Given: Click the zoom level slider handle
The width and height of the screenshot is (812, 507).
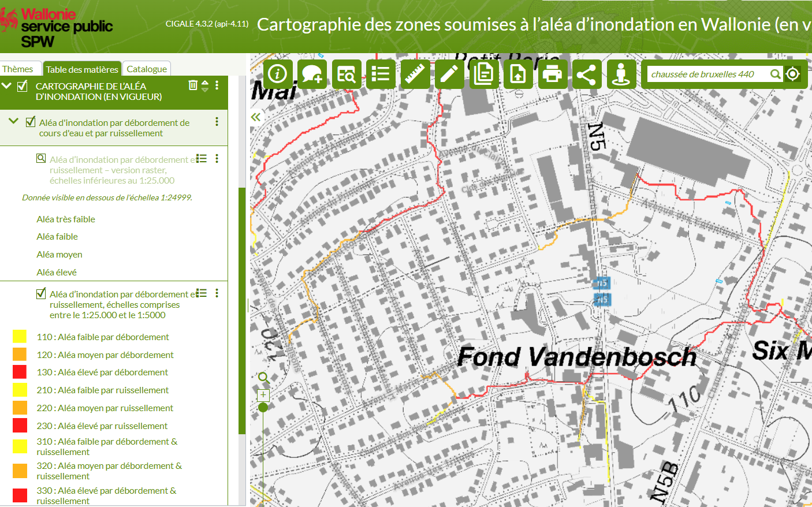Looking at the screenshot, I should click(263, 408).
